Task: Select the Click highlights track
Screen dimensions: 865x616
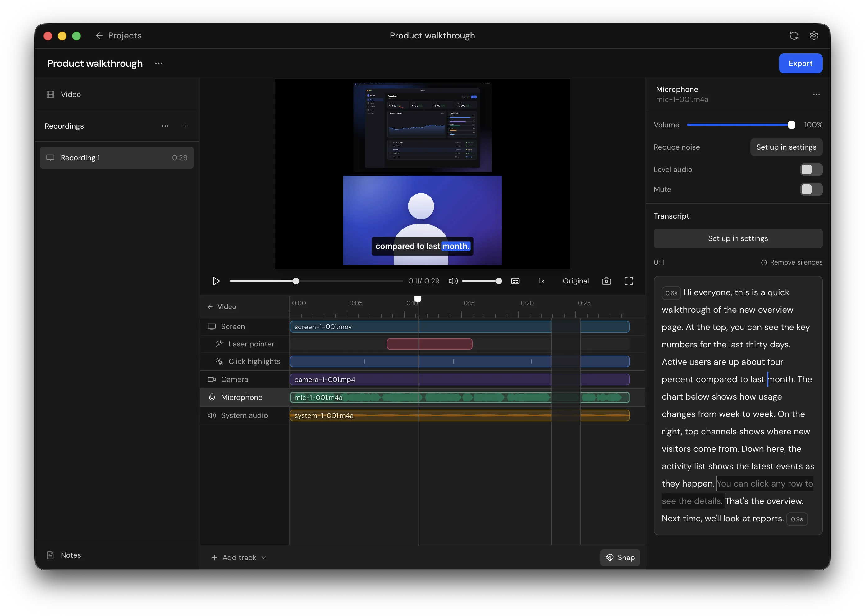Action: pyautogui.click(x=245, y=361)
